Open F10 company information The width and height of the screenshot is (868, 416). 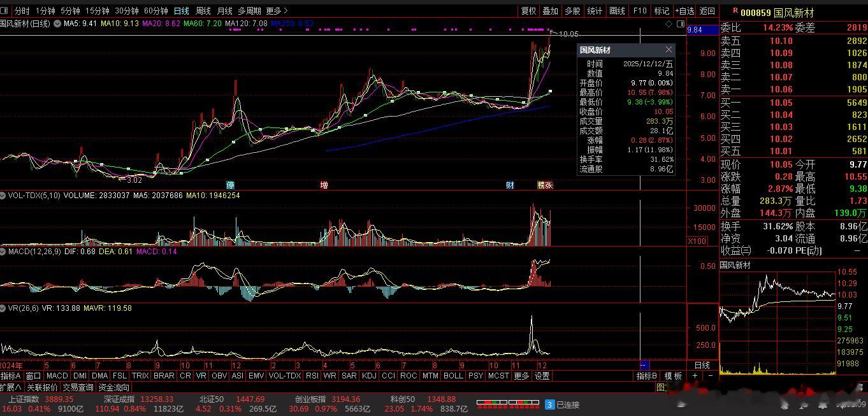point(640,11)
